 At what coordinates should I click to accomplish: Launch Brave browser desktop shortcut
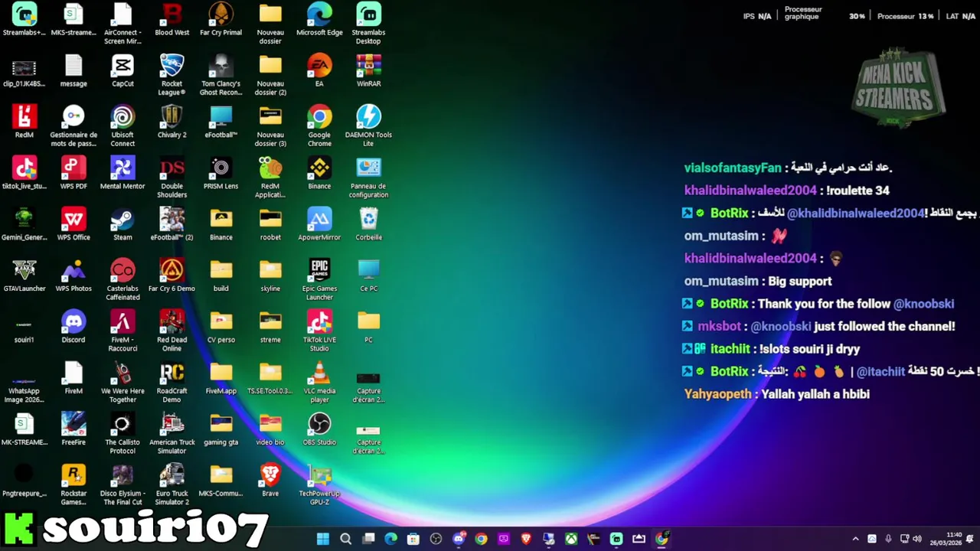coord(270,481)
